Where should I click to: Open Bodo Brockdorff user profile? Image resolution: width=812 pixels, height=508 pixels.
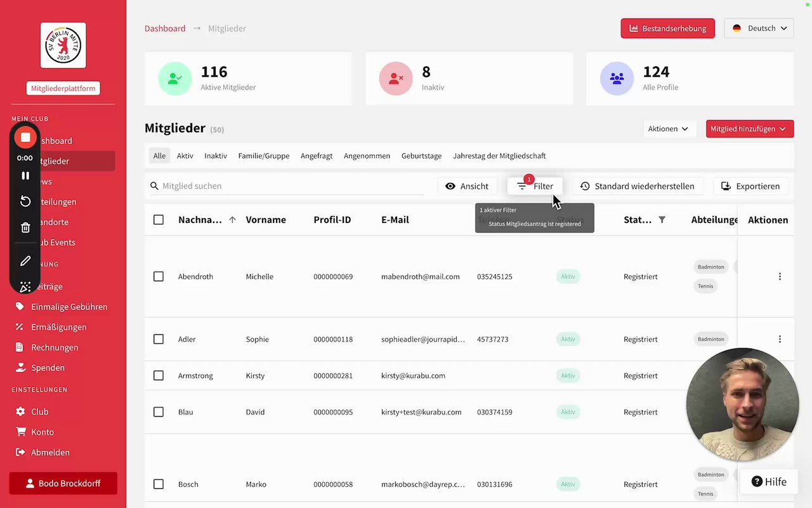click(x=63, y=483)
